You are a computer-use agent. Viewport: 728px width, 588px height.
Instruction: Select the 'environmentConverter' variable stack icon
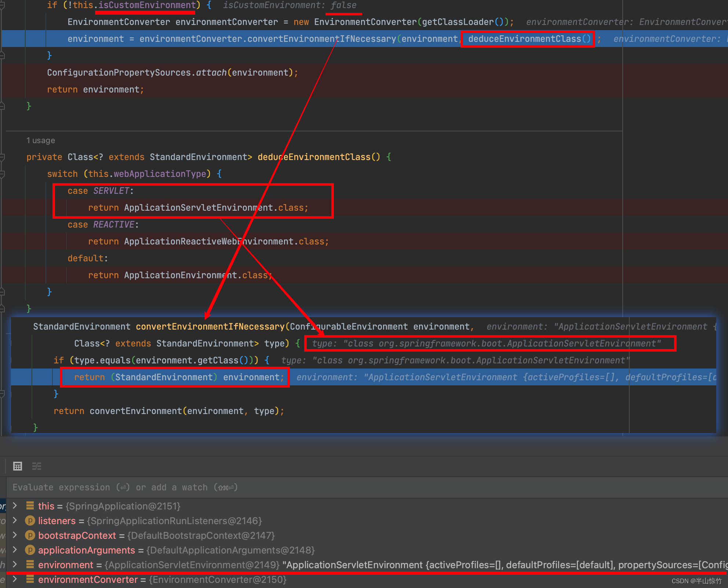30,579
